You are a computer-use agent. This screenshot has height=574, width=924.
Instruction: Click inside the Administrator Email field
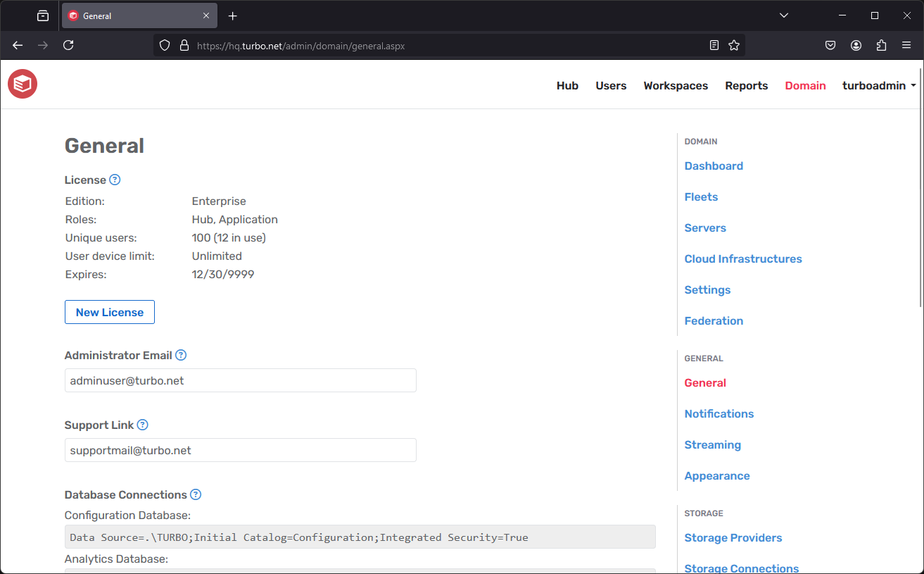[x=240, y=380]
